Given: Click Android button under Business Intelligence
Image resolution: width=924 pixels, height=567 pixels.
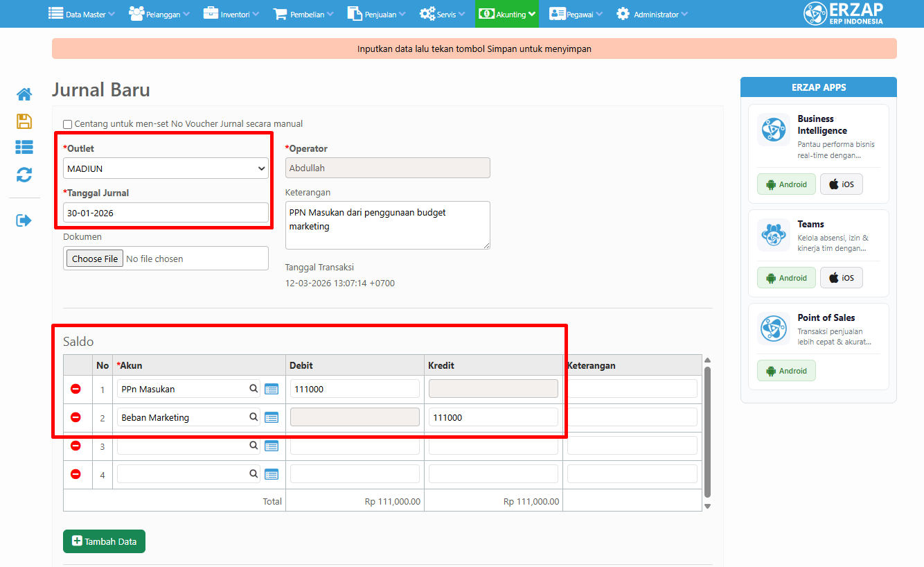Looking at the screenshot, I should click(x=786, y=184).
